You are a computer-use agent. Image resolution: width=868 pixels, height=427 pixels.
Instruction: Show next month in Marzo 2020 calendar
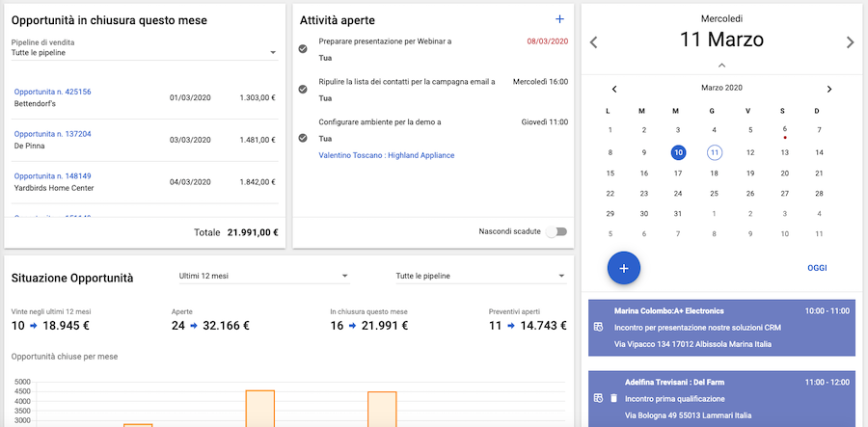(x=828, y=89)
